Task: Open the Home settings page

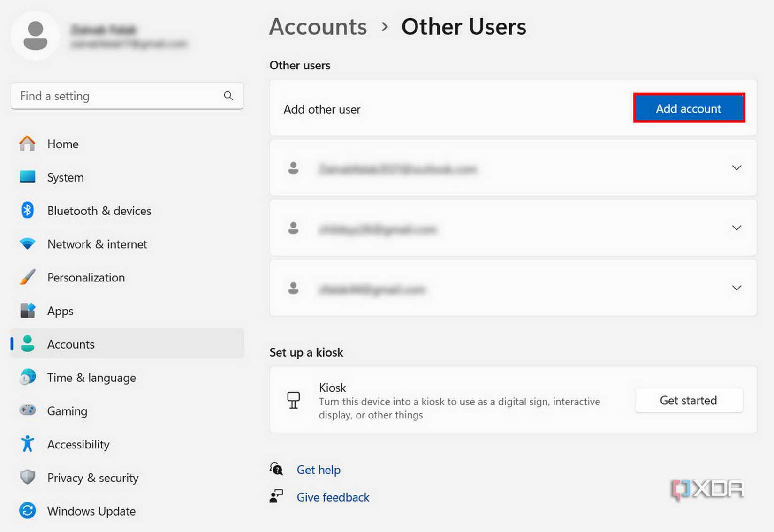Action: coord(127,144)
